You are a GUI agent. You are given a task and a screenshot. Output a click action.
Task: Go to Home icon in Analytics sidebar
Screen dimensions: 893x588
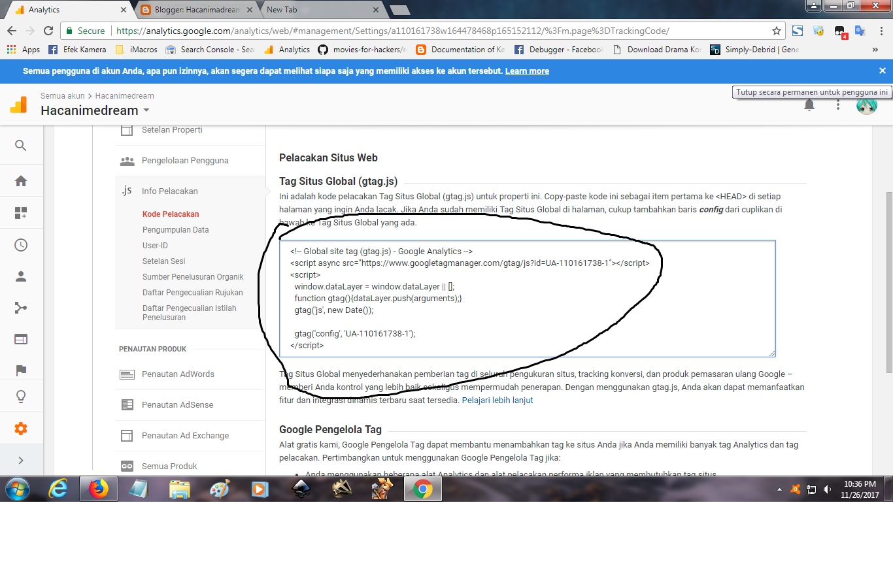(x=21, y=181)
